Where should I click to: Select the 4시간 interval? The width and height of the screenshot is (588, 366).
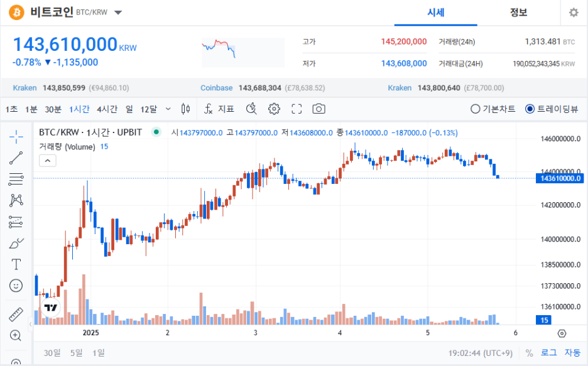(107, 109)
